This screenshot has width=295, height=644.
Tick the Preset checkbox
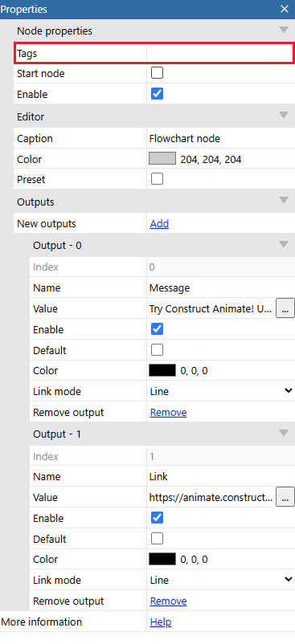click(x=157, y=179)
